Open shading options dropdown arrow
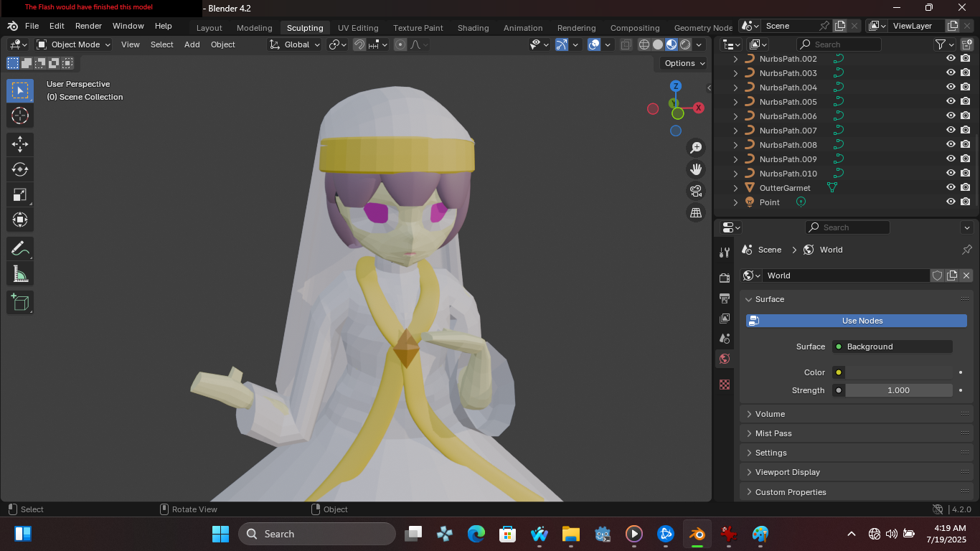980x551 pixels. click(699, 44)
